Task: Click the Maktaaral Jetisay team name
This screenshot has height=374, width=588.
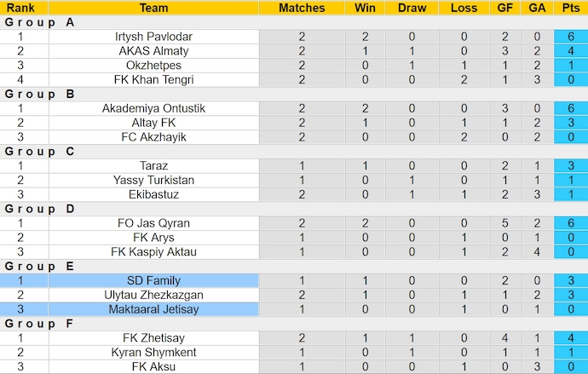Action: pyautogui.click(x=153, y=309)
